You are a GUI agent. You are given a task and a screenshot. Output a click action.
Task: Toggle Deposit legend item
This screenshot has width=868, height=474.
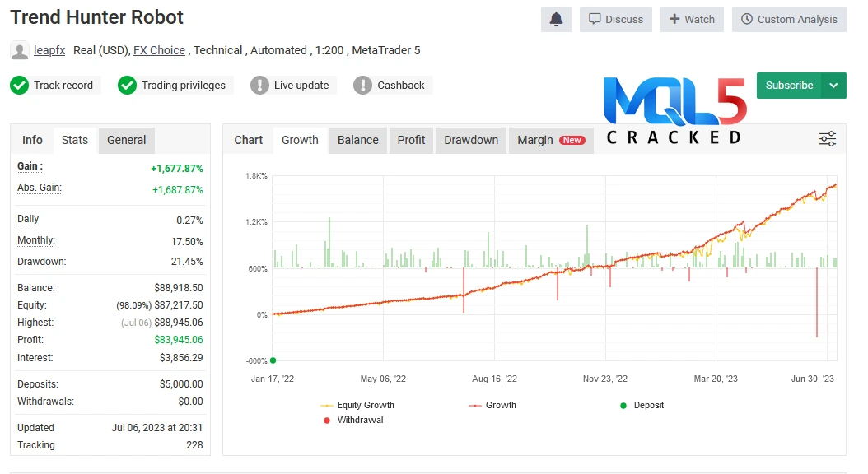642,405
